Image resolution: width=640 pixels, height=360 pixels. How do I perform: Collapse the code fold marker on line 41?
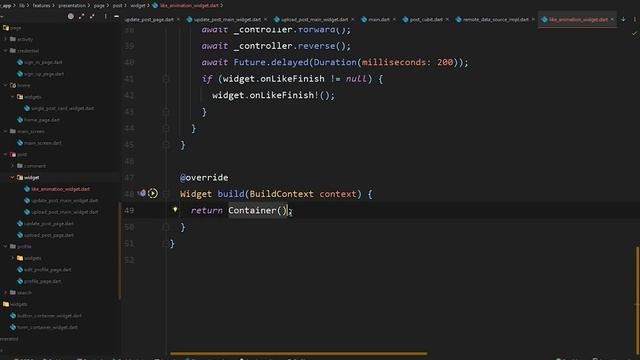166,79
